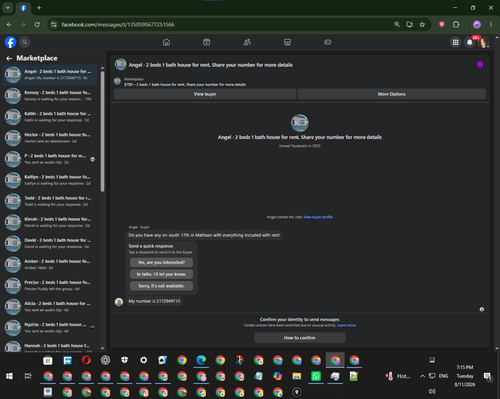This screenshot has width=500, height=399.
Task: Open the David conversation
Action: pos(50,243)
